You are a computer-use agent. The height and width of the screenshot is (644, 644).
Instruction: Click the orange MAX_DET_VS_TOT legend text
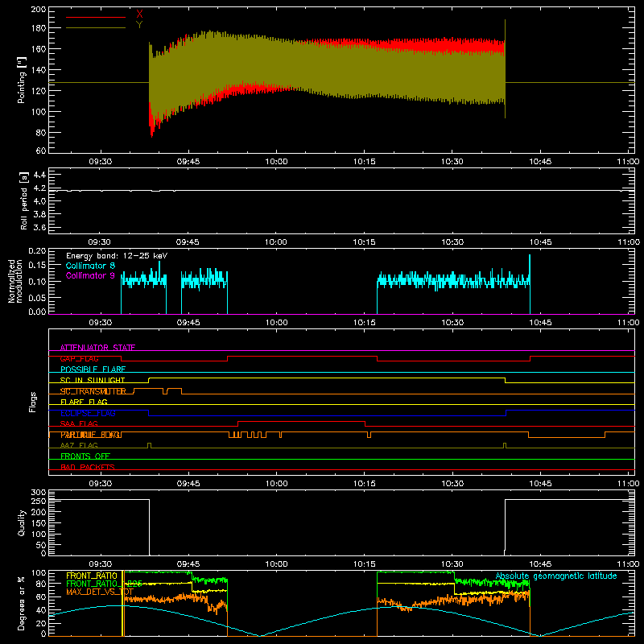coord(100,592)
